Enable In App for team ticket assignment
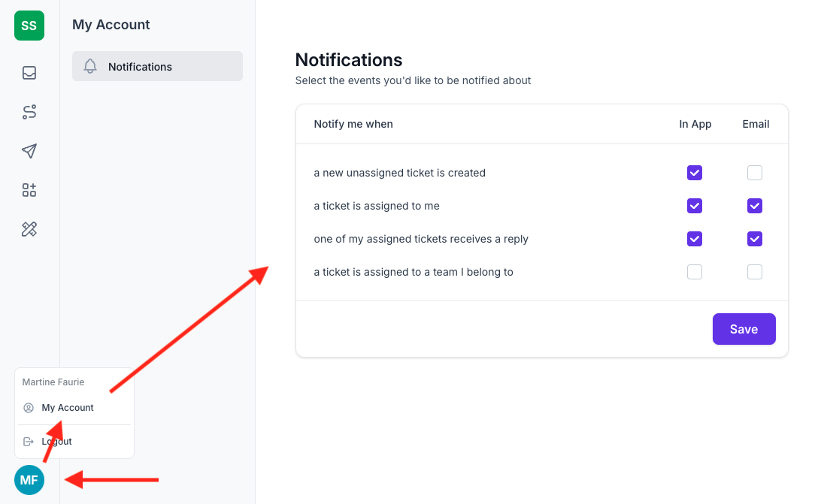The height and width of the screenshot is (504, 821). tap(694, 272)
